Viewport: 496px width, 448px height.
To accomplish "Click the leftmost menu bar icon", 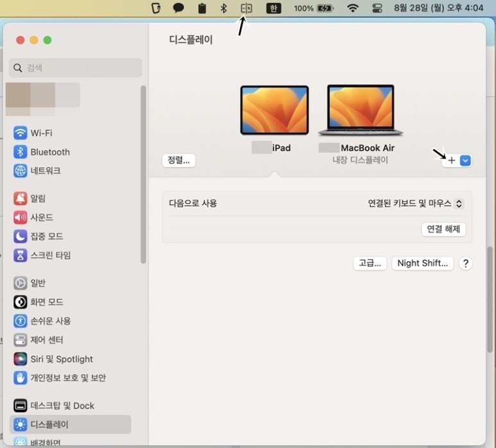I will point(156,8).
